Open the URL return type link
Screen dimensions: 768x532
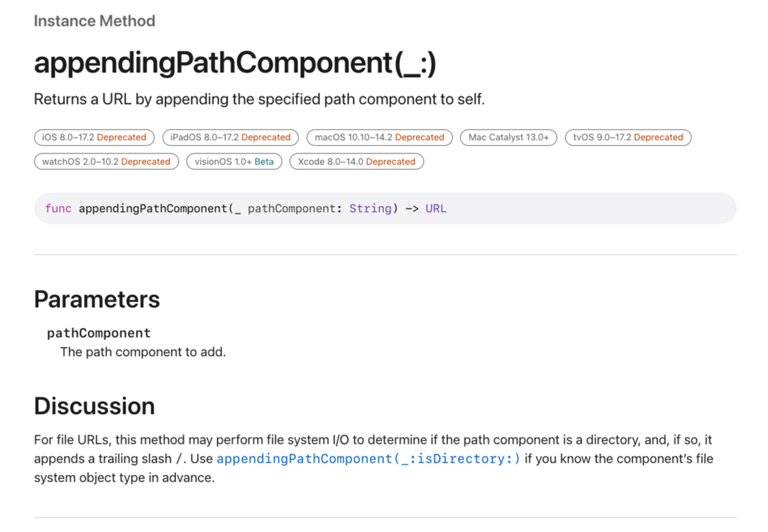click(x=436, y=208)
